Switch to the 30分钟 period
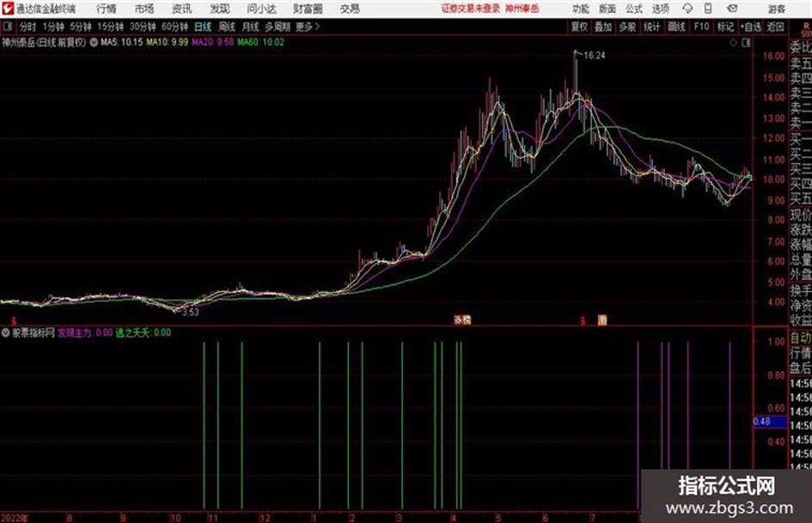This screenshot has width=812, height=523. 143,27
